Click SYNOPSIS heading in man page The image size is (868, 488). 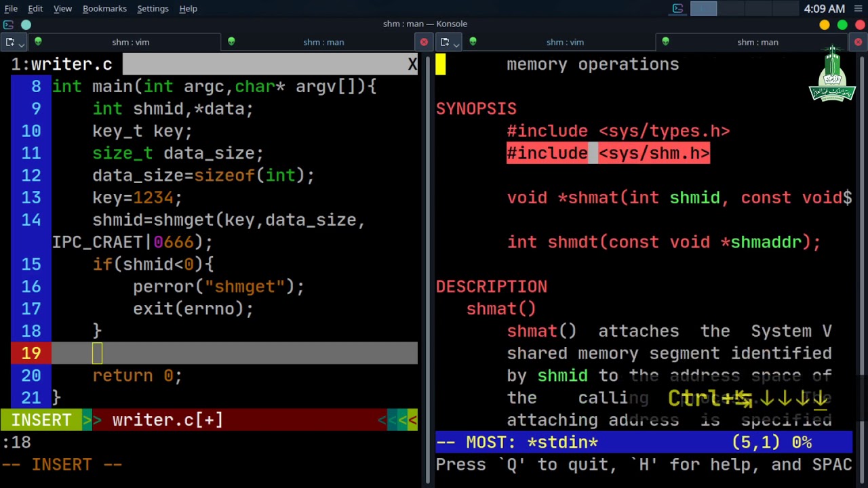[x=476, y=108]
